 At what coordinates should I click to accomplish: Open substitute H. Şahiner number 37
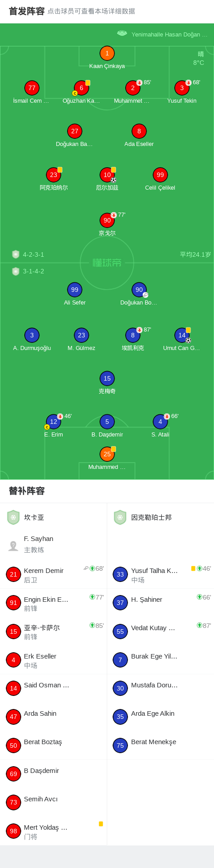(160, 603)
